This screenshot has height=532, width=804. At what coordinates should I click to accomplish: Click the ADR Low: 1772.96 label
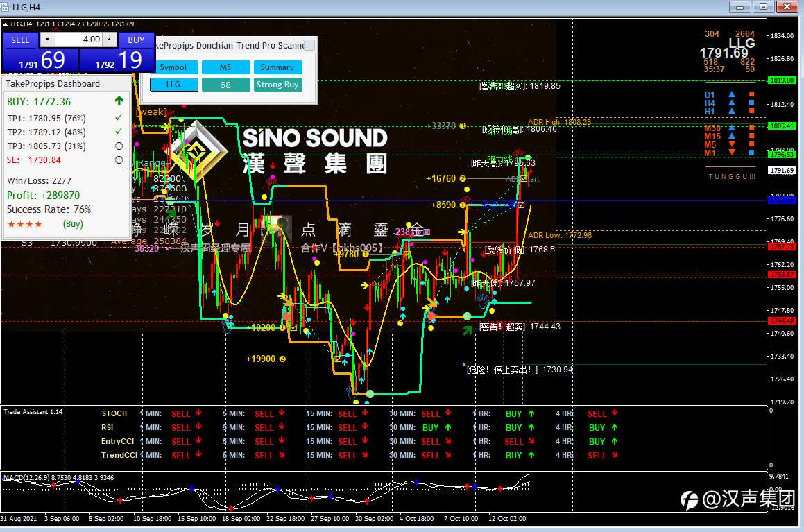[560, 235]
